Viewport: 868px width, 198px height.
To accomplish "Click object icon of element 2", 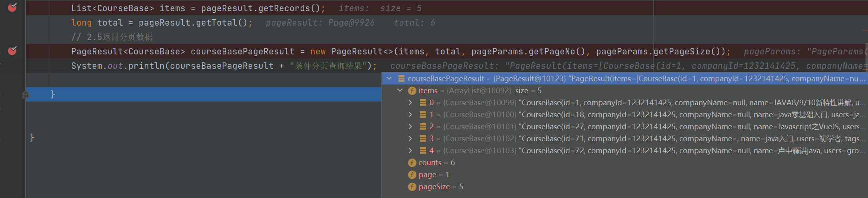I will coord(423,126).
